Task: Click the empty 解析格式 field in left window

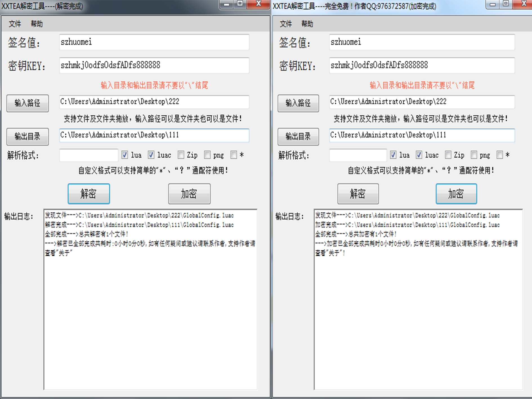Action: tap(89, 155)
